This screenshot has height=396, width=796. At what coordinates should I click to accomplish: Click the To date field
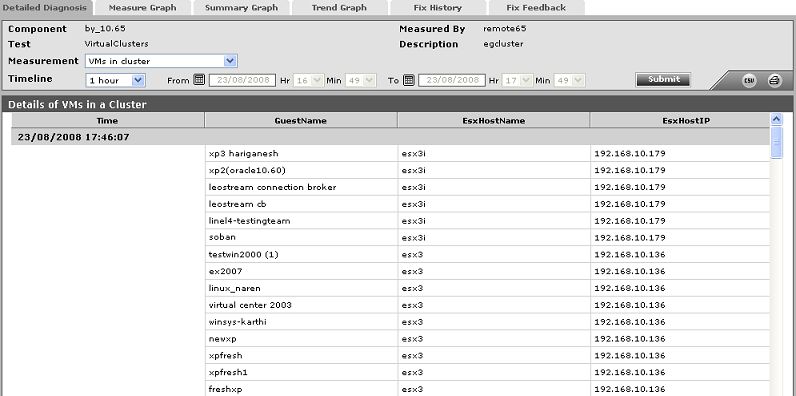click(452, 80)
